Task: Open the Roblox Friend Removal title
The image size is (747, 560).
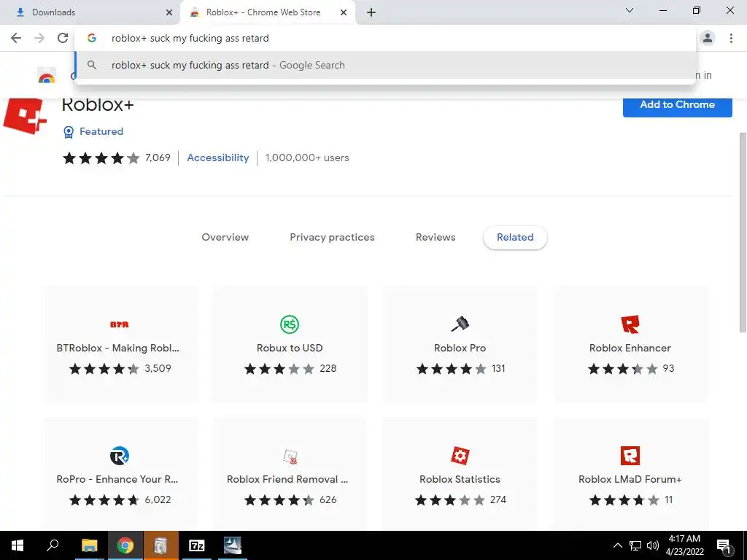Action: pyautogui.click(x=287, y=480)
